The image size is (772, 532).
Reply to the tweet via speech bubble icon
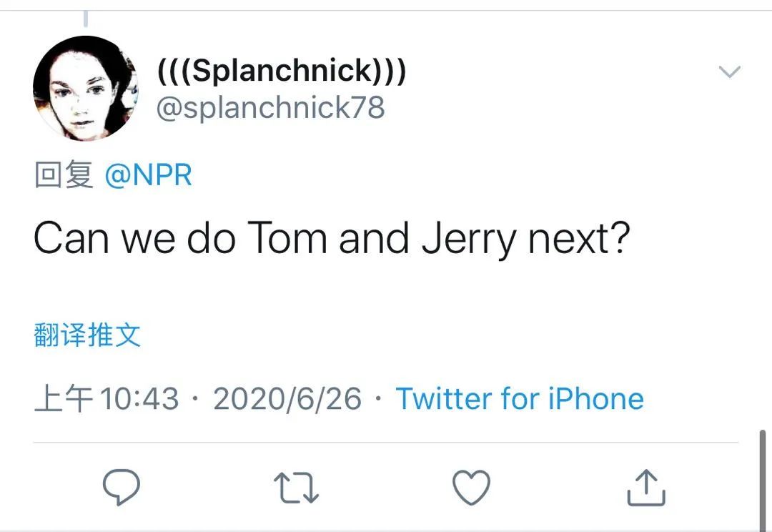pyautogui.click(x=121, y=488)
